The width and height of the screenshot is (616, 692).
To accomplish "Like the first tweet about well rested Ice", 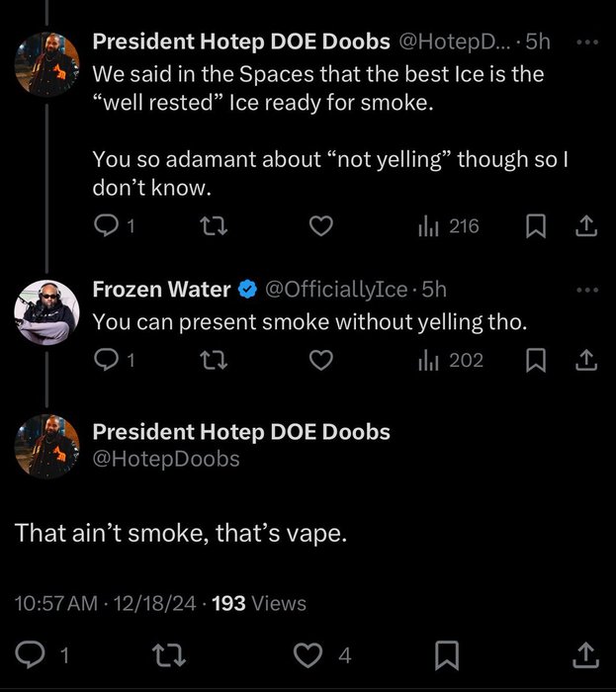I will (320, 227).
